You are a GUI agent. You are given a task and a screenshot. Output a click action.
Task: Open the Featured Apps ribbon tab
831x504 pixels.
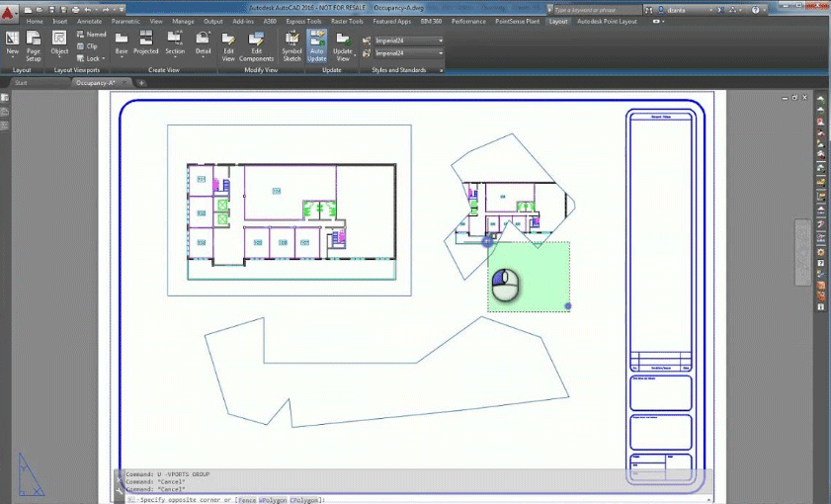[391, 21]
